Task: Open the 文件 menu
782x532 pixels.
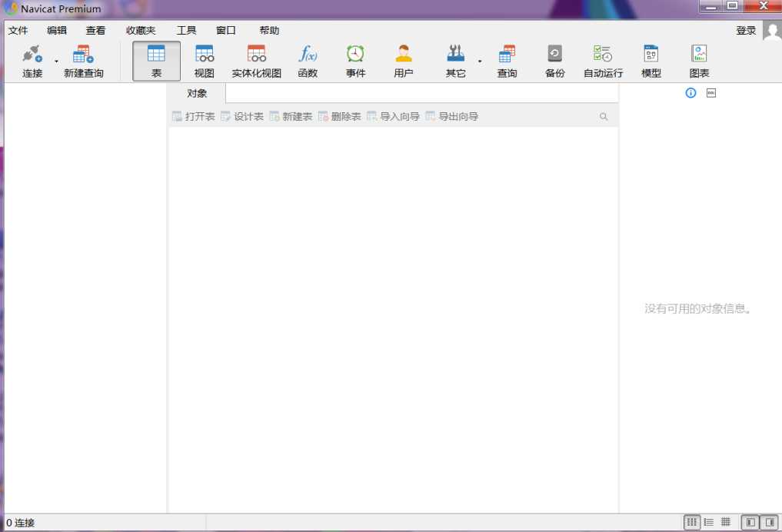Action: pos(18,31)
